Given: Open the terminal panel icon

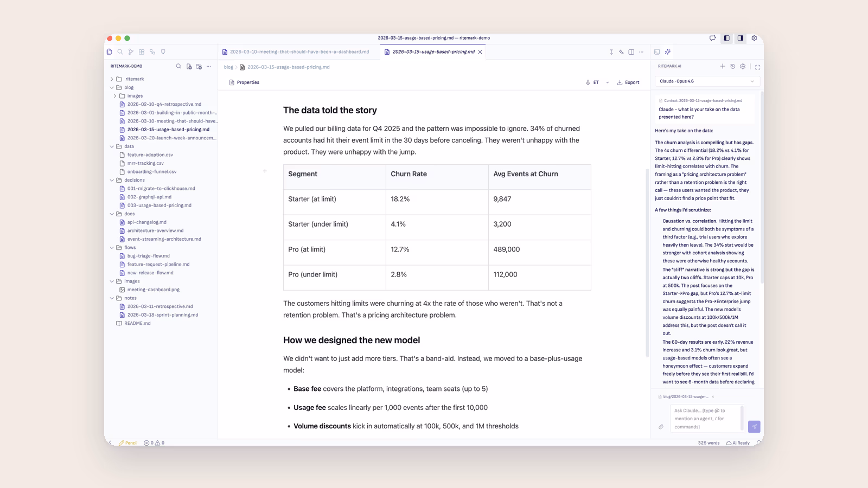Looking at the screenshot, I should [x=657, y=52].
